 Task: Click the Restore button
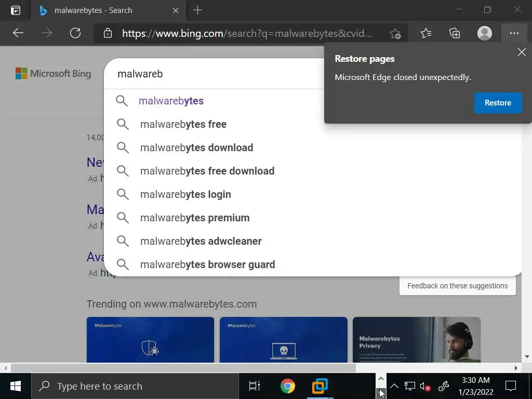click(x=498, y=102)
